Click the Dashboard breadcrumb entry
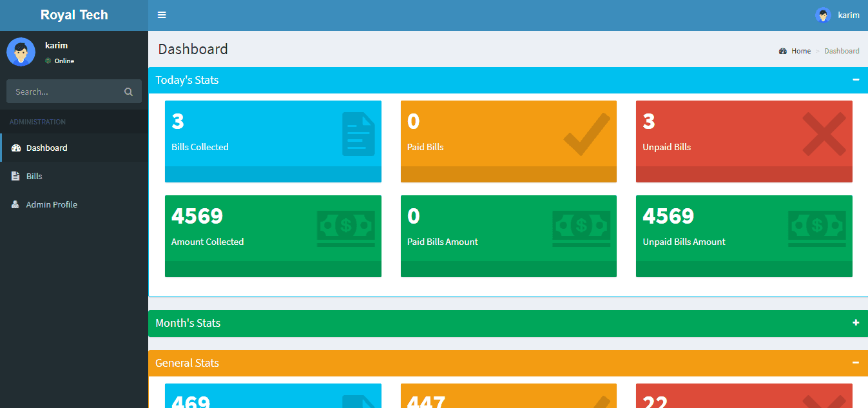Viewport: 868px width, 408px height. click(x=842, y=51)
